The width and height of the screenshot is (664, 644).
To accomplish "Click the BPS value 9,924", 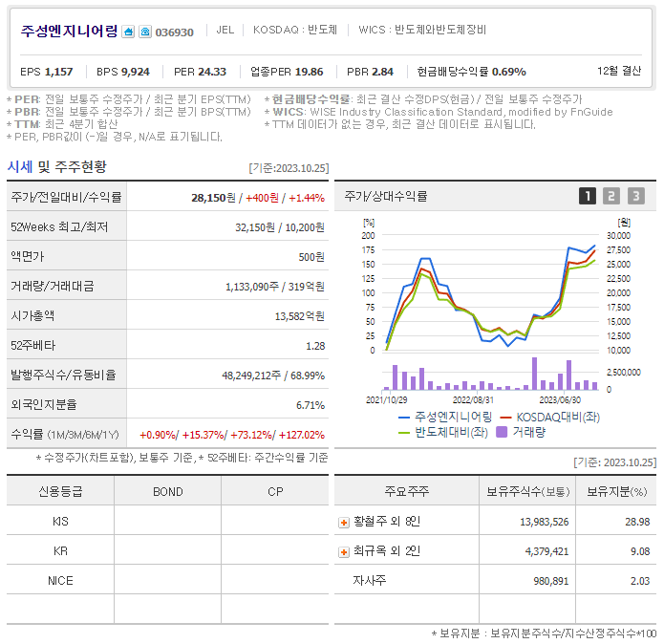I will (x=135, y=72).
